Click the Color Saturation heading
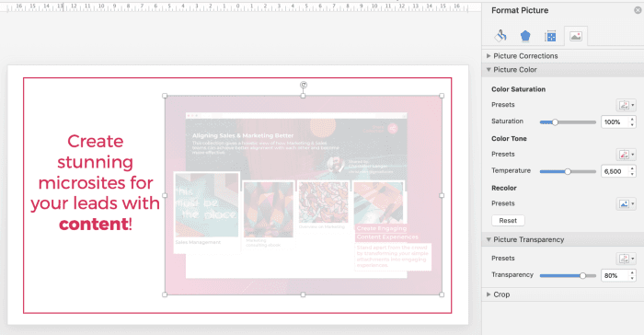This screenshot has width=644, height=335. click(518, 89)
